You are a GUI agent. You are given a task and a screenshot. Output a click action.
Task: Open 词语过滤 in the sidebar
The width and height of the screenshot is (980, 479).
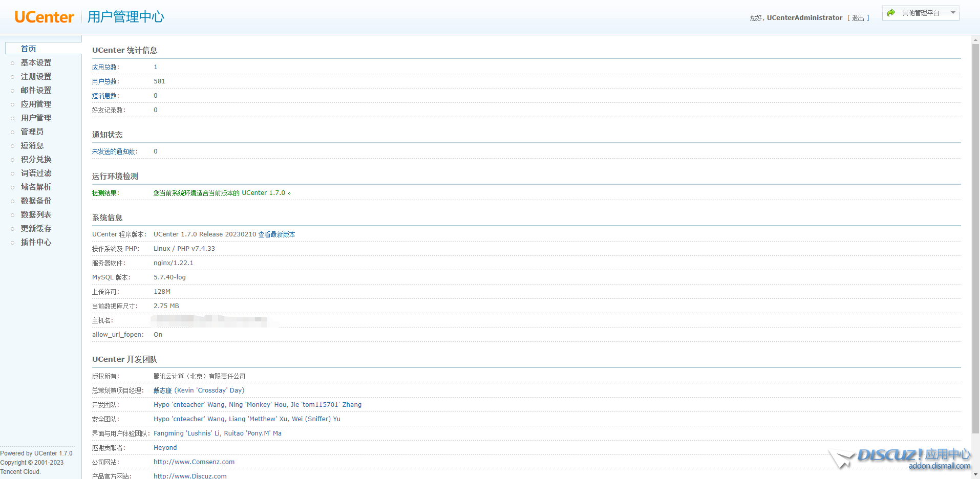pyautogui.click(x=36, y=173)
